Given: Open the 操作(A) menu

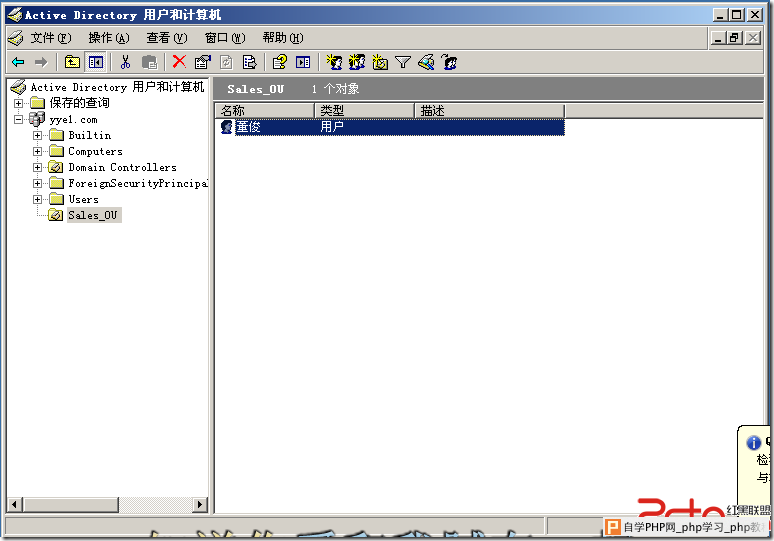Looking at the screenshot, I should point(109,38).
